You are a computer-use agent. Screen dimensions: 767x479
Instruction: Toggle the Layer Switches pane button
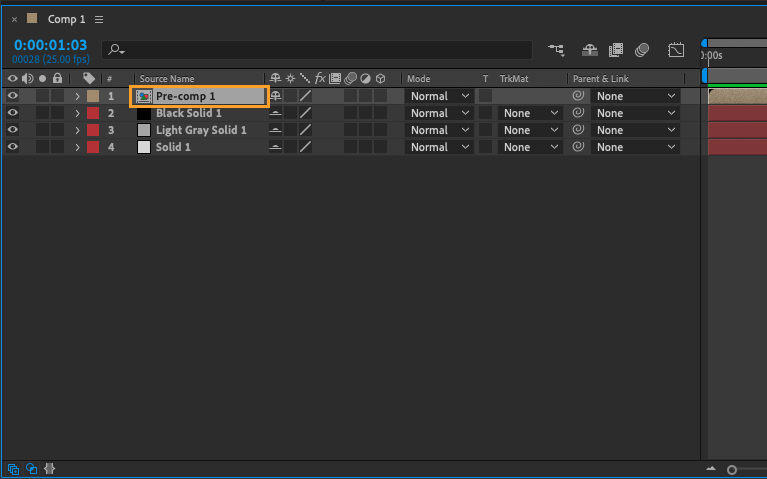13,469
